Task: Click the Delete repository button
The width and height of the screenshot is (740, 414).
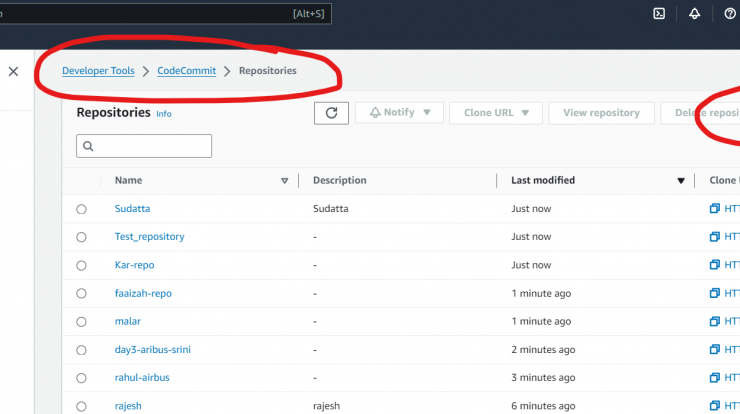Action: pos(700,113)
